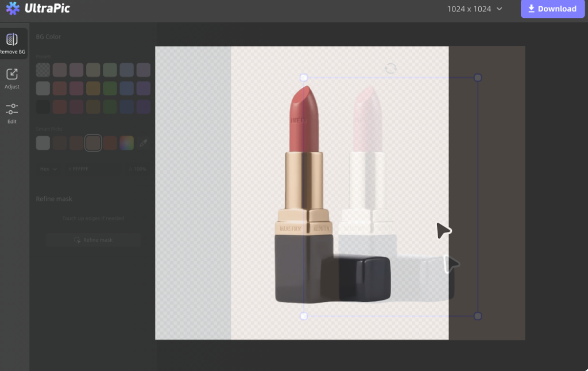Select the black preset in the bottom row

click(x=42, y=107)
